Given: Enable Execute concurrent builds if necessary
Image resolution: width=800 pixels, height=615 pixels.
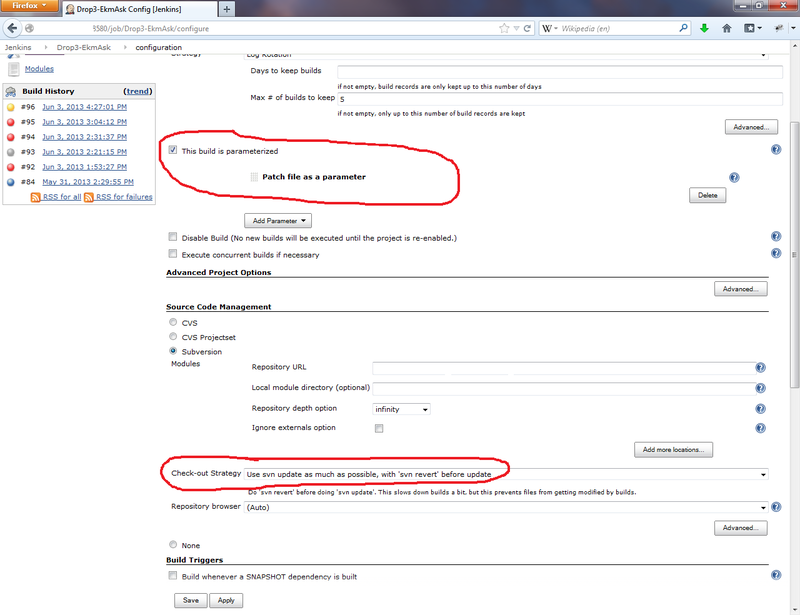Looking at the screenshot, I should 173,254.
